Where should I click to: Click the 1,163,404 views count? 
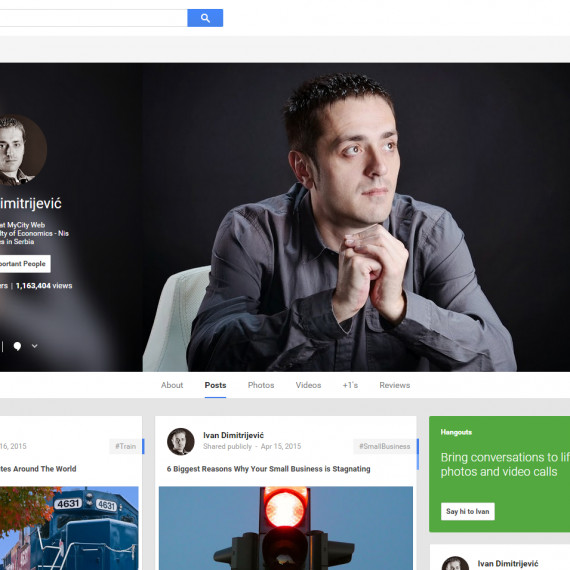coord(44,286)
